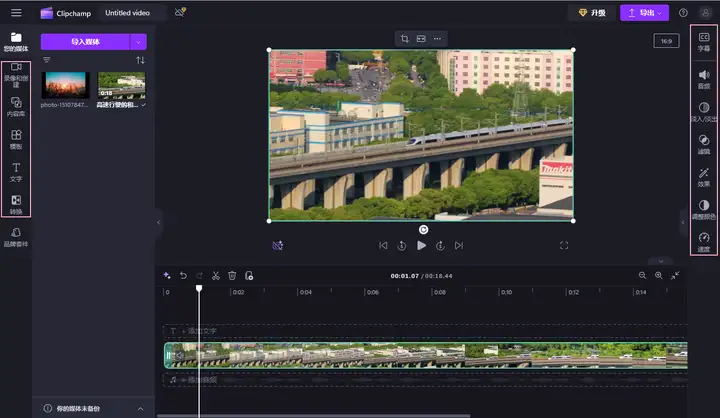Open the Audio panel
The height and width of the screenshot is (418, 720).
[x=704, y=79]
